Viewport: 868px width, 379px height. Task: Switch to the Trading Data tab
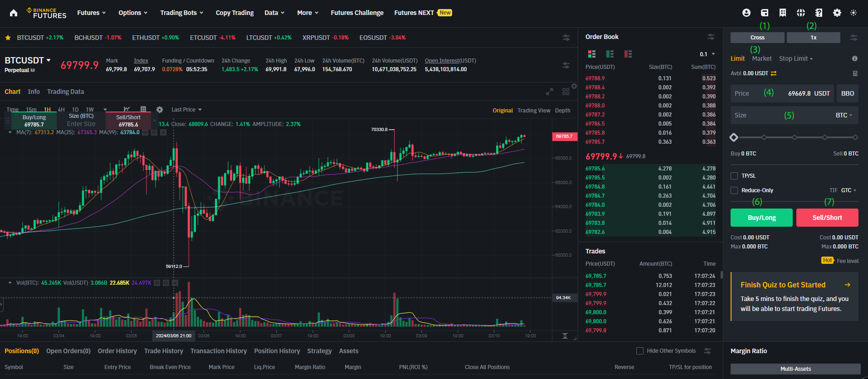pyautogui.click(x=65, y=92)
